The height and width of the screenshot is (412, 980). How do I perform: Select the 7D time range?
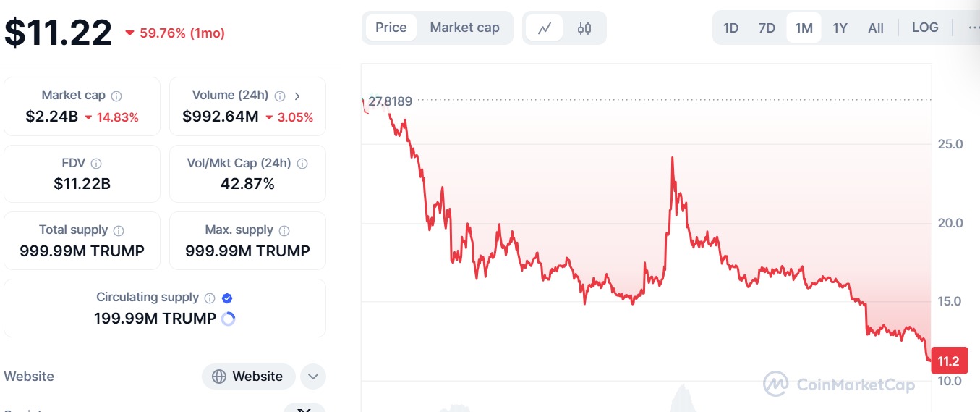[x=767, y=28]
